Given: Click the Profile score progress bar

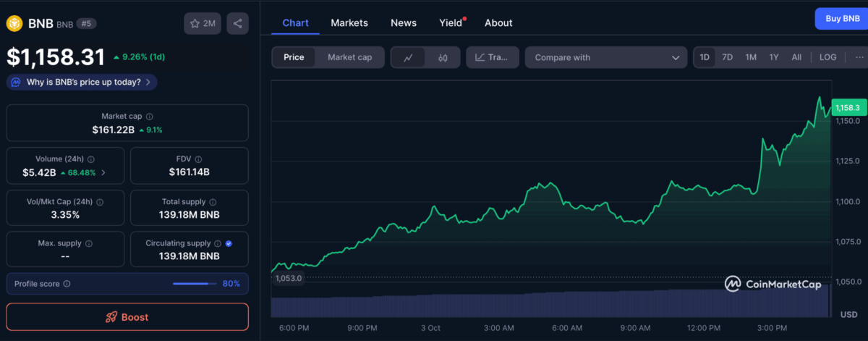Looking at the screenshot, I should [194, 284].
